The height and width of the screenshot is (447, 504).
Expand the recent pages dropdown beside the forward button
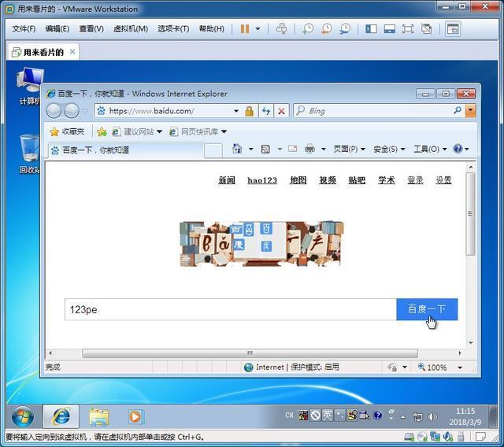(x=85, y=111)
